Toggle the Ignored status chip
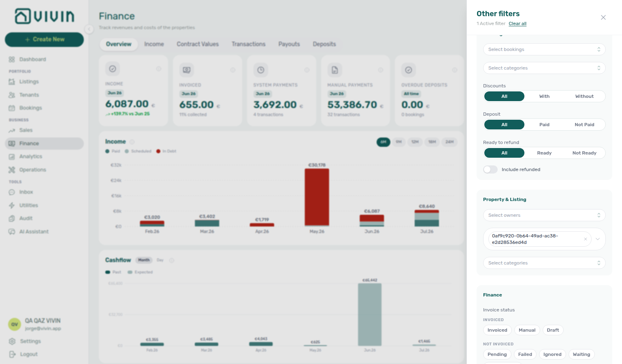Viewport: 622px width, 364px height. point(552,354)
